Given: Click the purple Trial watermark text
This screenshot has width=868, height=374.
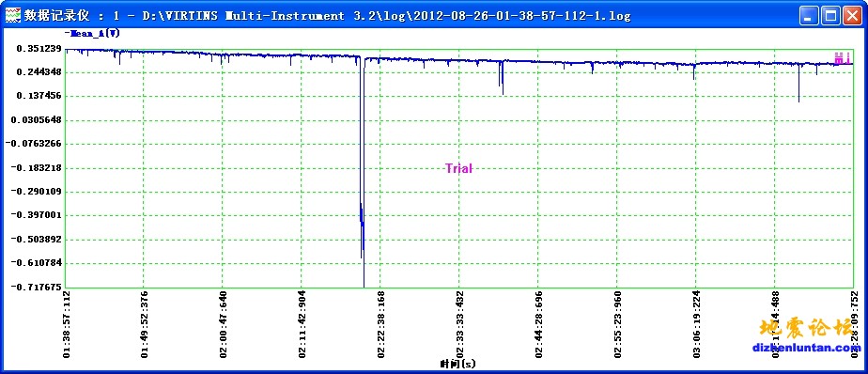Looking at the screenshot, I should 459,168.
